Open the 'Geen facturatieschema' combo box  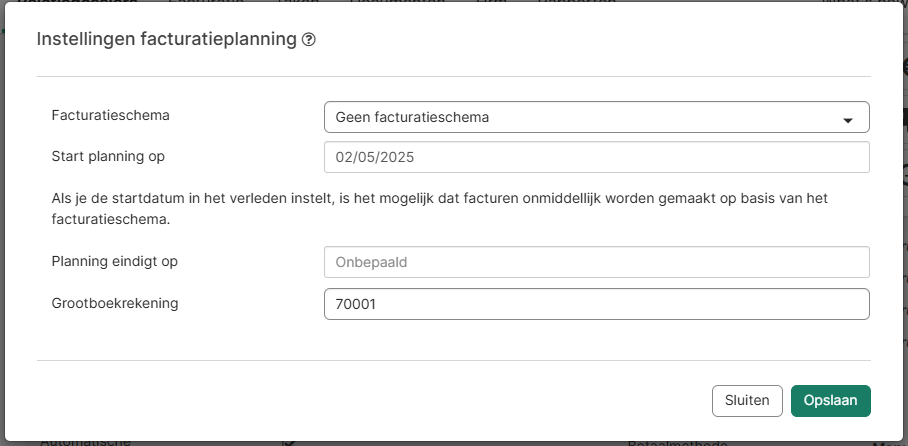click(x=596, y=117)
